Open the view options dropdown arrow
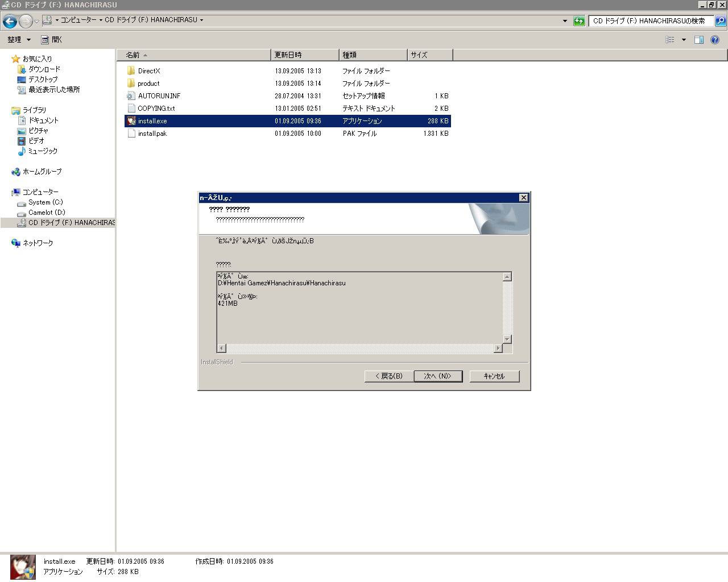Screen dimensions: 728x582 coord(684,40)
